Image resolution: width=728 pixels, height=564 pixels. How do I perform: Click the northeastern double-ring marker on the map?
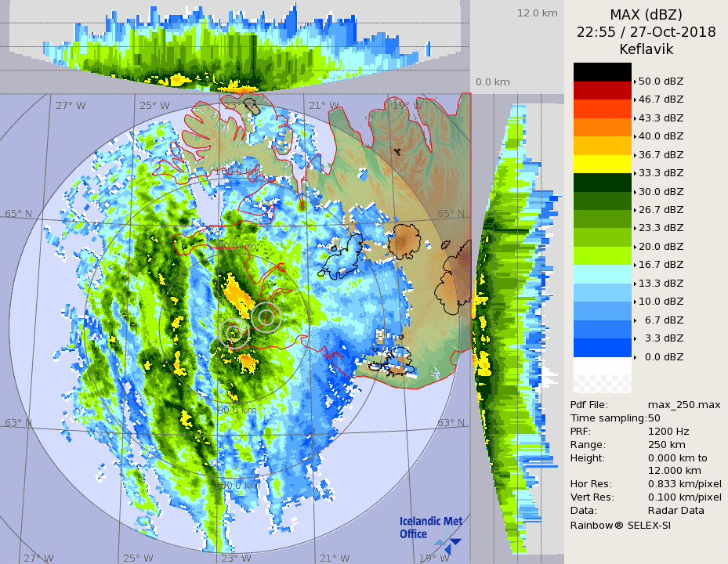click(x=266, y=316)
